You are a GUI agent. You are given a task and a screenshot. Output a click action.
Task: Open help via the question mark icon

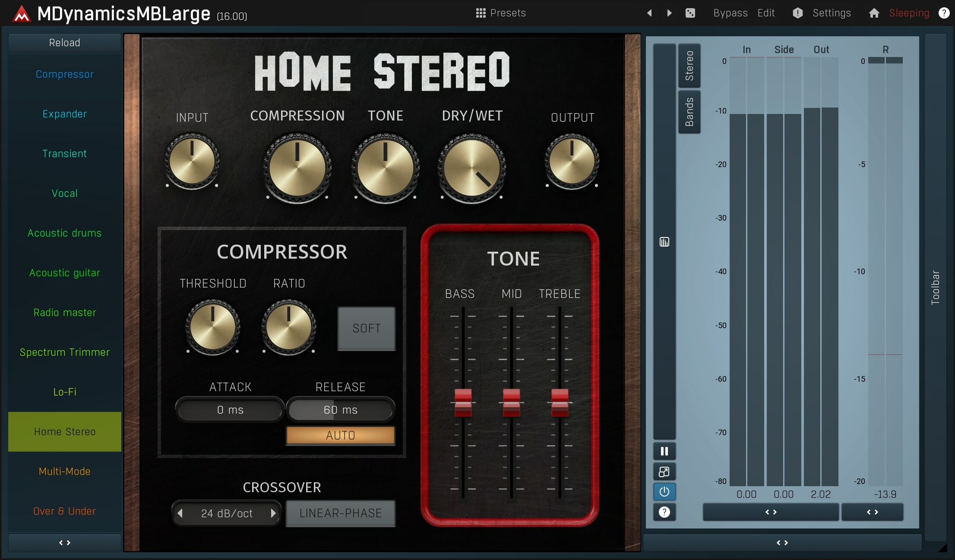pyautogui.click(x=944, y=13)
